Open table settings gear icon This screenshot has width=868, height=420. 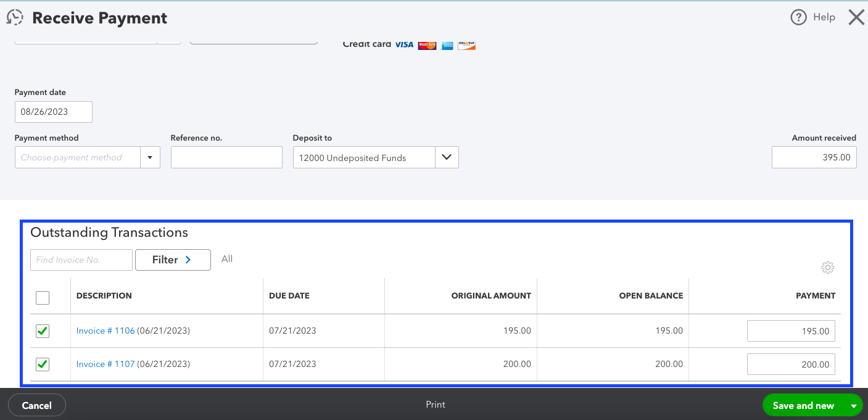pyautogui.click(x=828, y=268)
